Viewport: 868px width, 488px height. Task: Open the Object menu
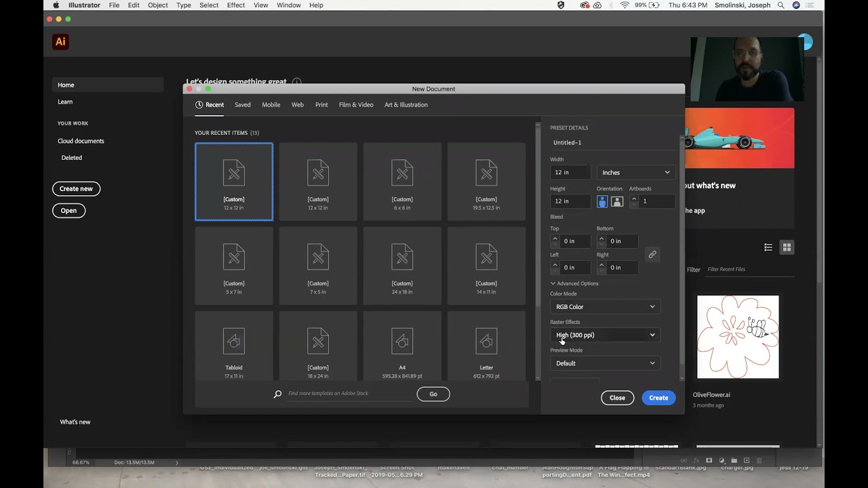point(158,5)
